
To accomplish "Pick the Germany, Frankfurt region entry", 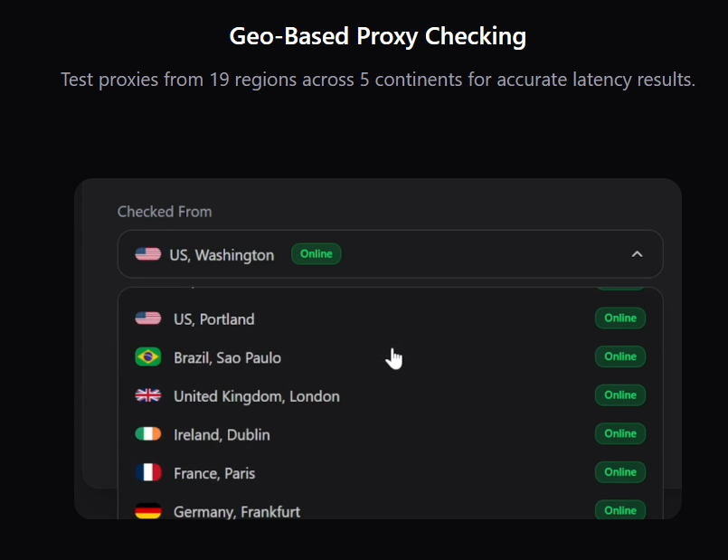I will tap(236, 511).
